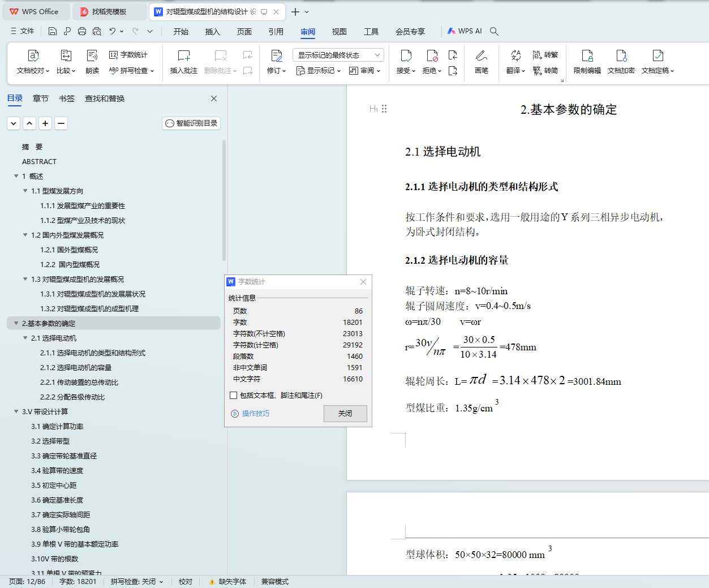The image size is (709, 588).
Task: Click the print icon in quick toolbar
Action: (x=82, y=31)
